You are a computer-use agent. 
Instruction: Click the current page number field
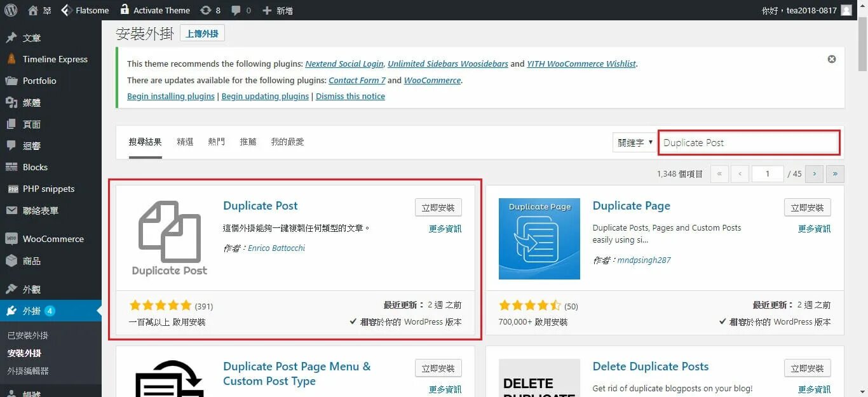coord(768,173)
